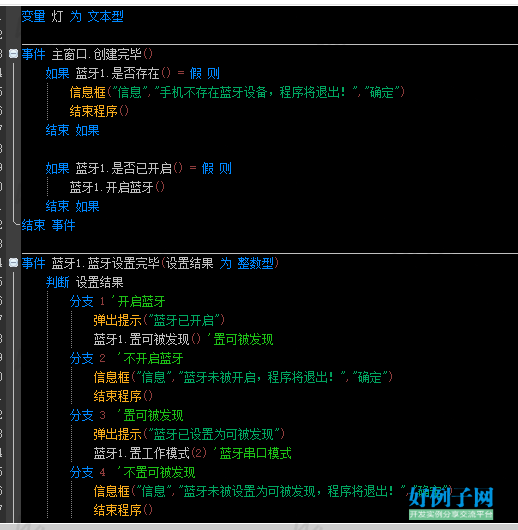The width and height of the screenshot is (518, 530).
Task: Collapse the 主窗口.创建完毕 event block
Action: click(13, 54)
